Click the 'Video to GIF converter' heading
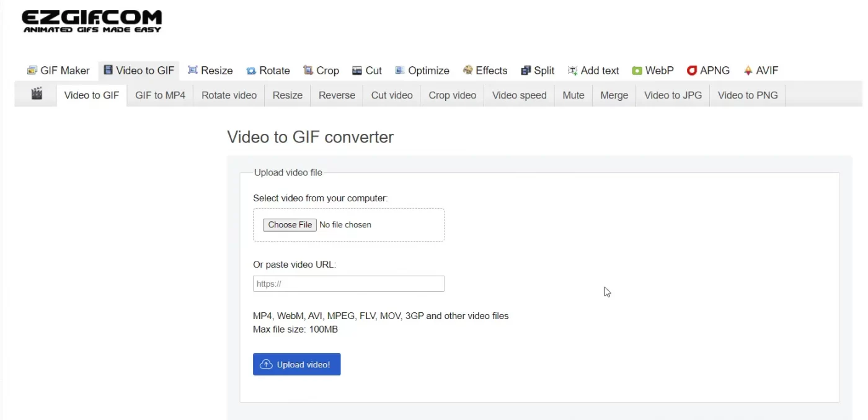Image resolution: width=868 pixels, height=420 pixels. 310,137
